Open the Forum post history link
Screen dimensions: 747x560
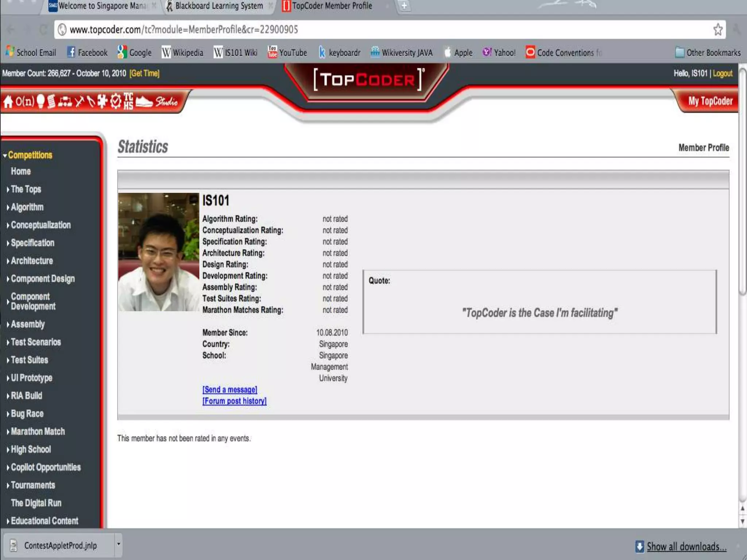point(235,401)
